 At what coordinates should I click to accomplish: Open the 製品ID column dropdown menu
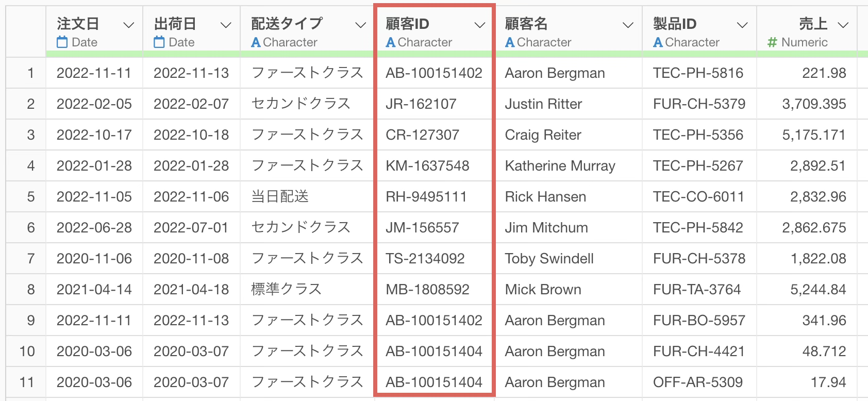pos(742,25)
